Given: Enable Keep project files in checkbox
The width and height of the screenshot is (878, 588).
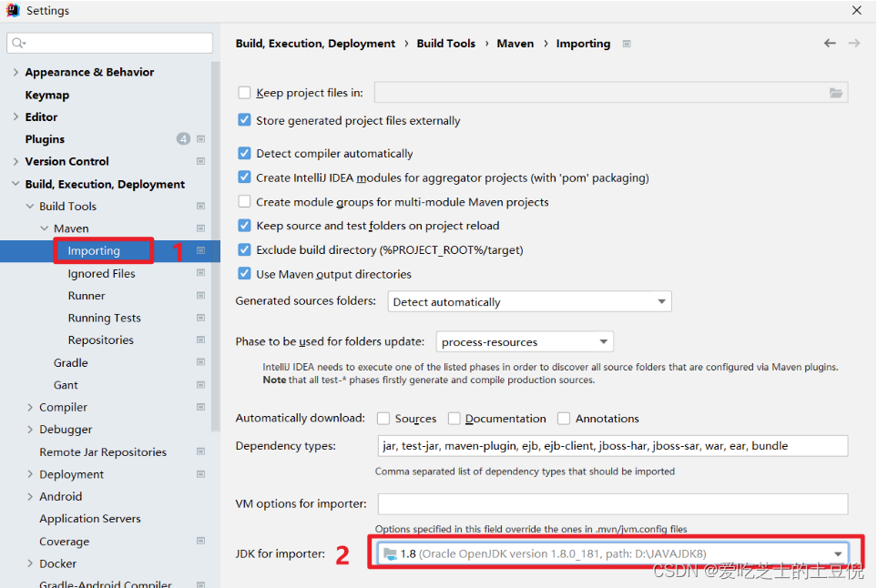Looking at the screenshot, I should tap(244, 92).
